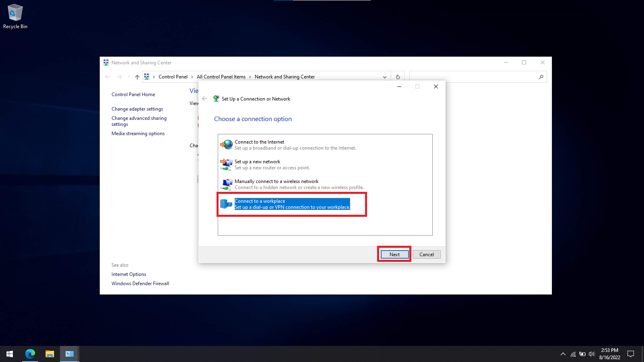Expand the address bar history dropdown

[385, 77]
